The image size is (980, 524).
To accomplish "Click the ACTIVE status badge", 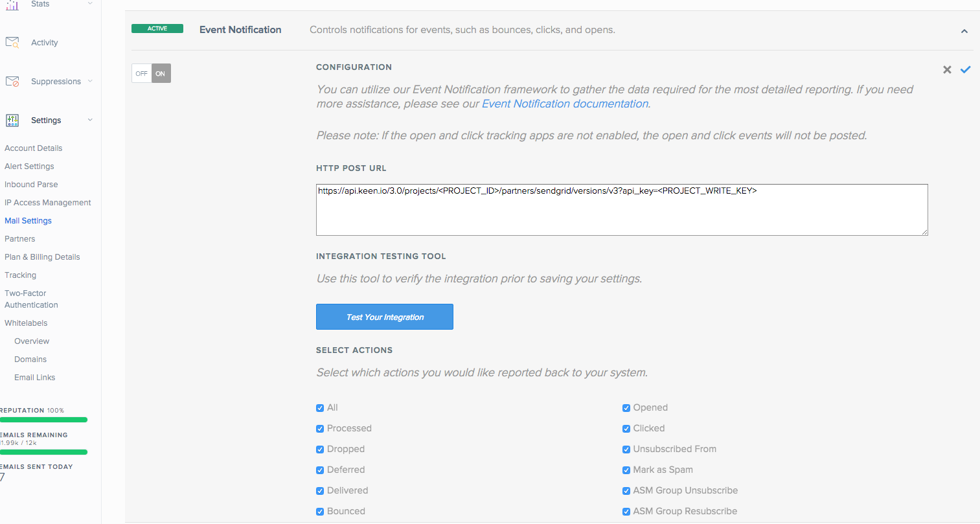I will click(x=157, y=28).
